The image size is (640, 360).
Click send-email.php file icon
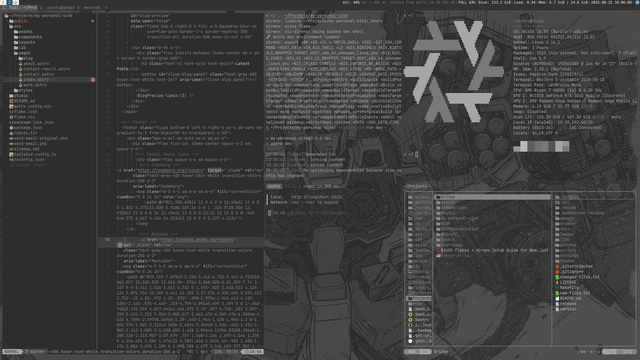(x=11, y=143)
